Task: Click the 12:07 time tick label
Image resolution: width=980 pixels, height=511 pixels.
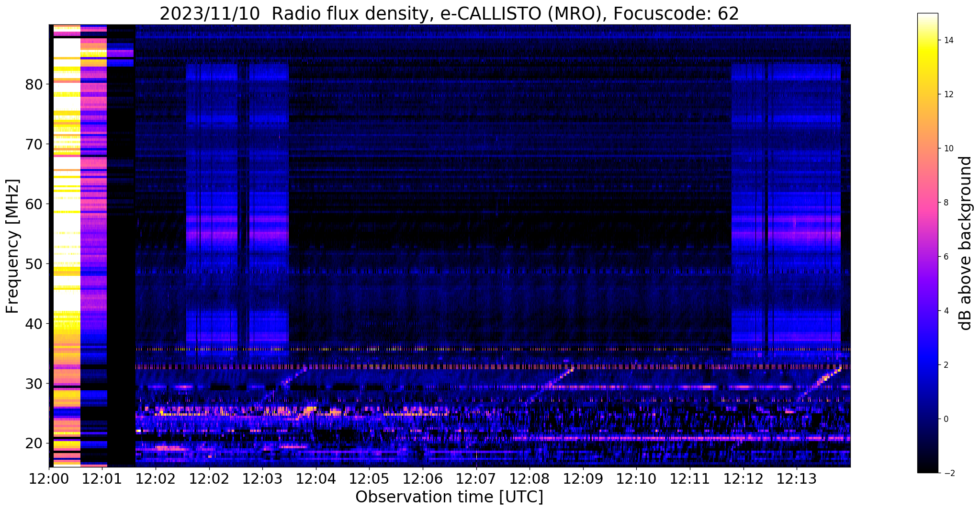Action: (x=476, y=478)
